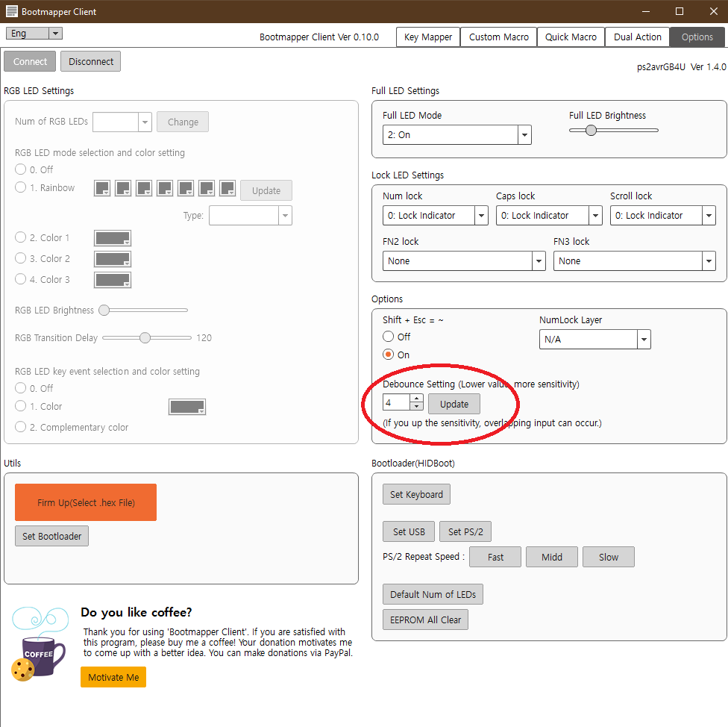The height and width of the screenshot is (727, 728).
Task: Expand the Caps lock indicator dropdown
Action: click(549, 216)
